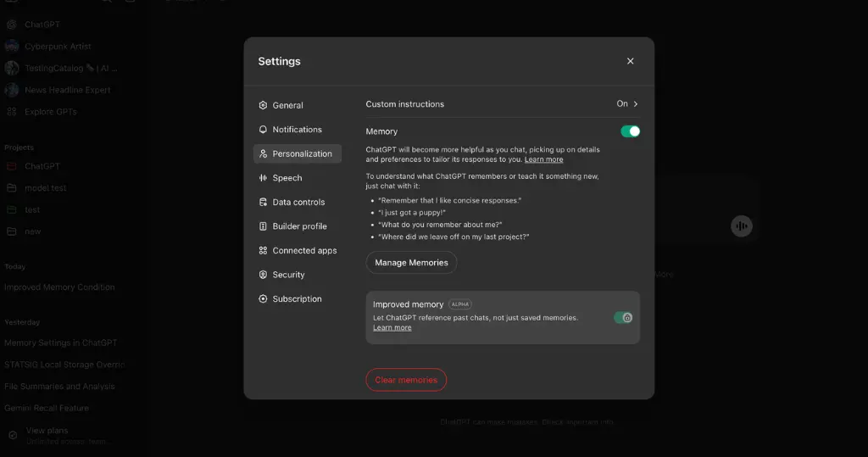868x457 pixels.
Task: Click the ALPHA badge beside Improved memory
Action: 460,304
